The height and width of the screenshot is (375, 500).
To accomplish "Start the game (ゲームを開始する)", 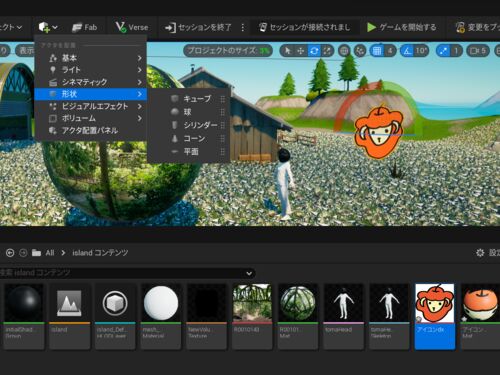I will (x=401, y=27).
